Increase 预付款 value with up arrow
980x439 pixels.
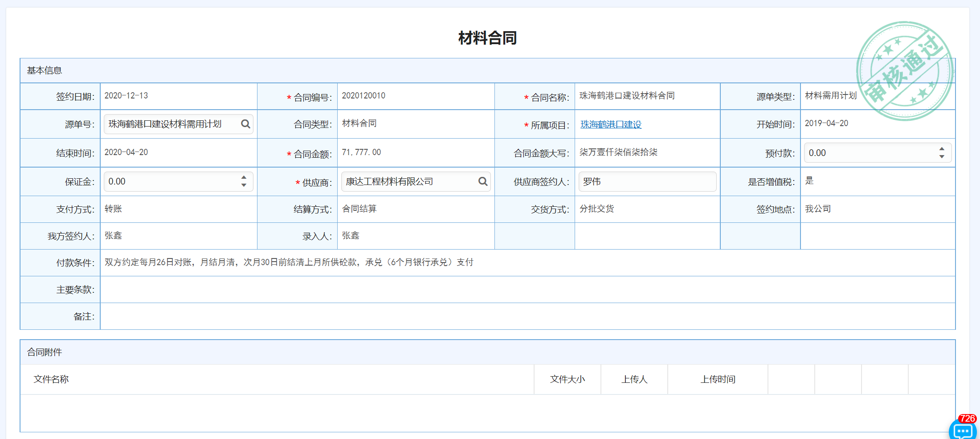[x=942, y=149]
